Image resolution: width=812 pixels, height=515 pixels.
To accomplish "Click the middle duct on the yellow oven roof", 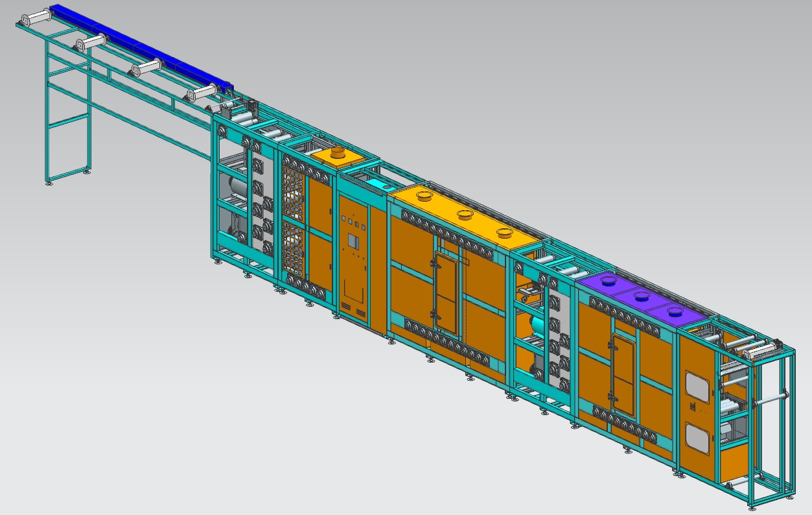I will click(464, 215).
